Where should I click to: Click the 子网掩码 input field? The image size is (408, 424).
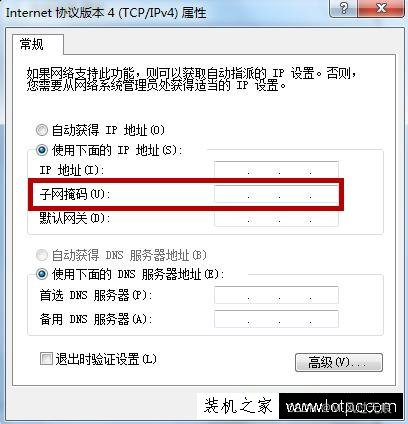pos(276,194)
